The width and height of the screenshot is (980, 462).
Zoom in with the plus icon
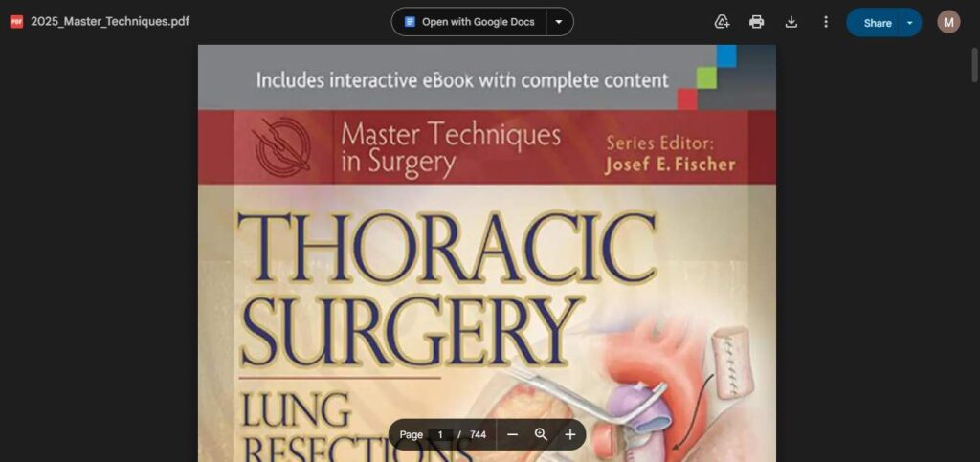(570, 434)
